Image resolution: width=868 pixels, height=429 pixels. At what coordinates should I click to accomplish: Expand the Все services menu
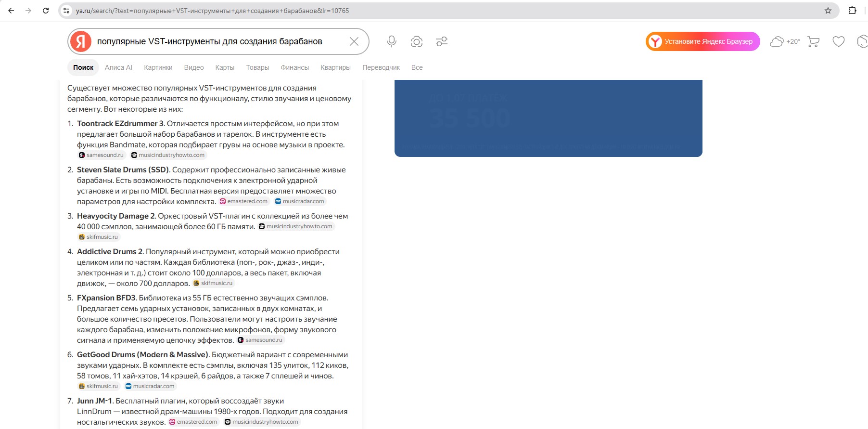point(417,67)
